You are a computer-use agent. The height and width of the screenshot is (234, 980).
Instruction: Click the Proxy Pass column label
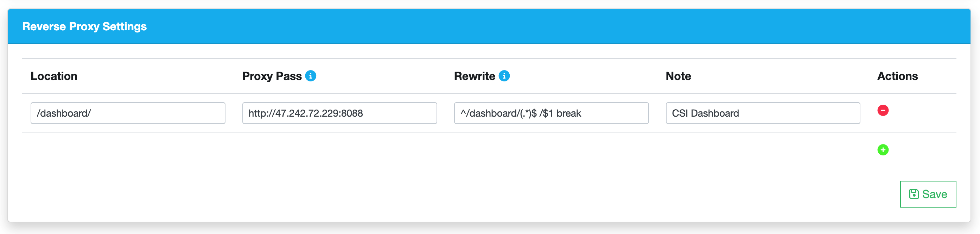(272, 76)
